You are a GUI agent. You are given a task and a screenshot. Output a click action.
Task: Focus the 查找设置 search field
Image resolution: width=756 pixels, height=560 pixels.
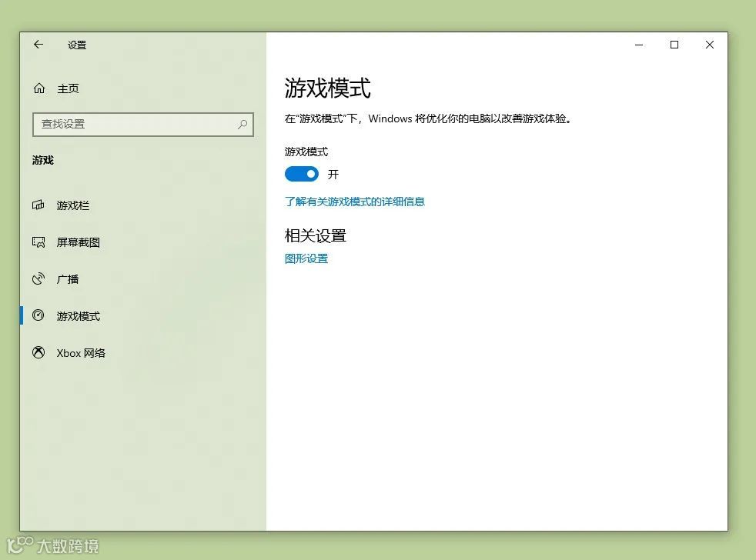[142, 125]
